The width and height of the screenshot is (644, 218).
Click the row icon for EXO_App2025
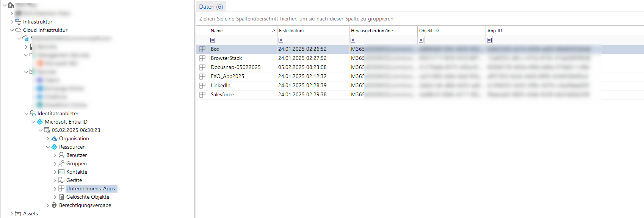point(202,76)
